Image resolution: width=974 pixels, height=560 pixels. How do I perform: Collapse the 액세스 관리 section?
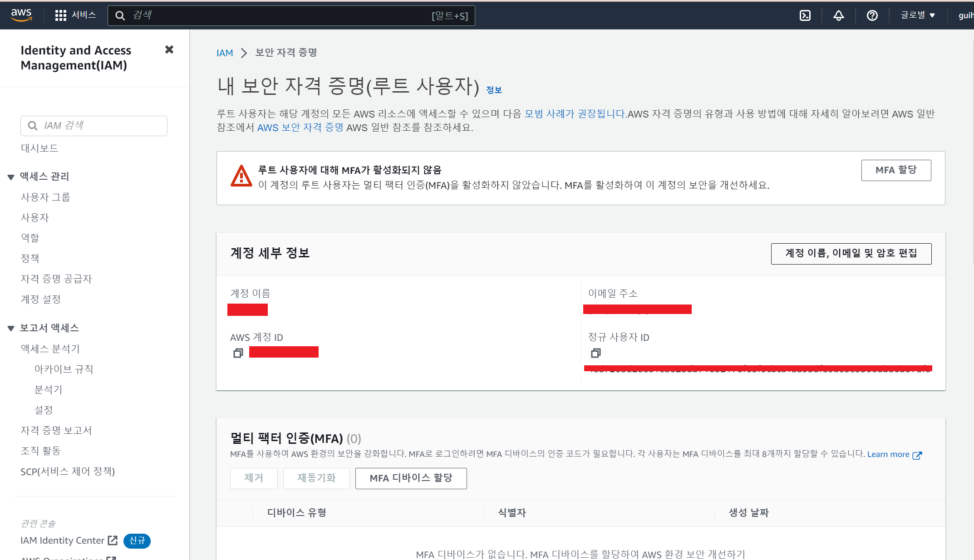[x=11, y=177]
